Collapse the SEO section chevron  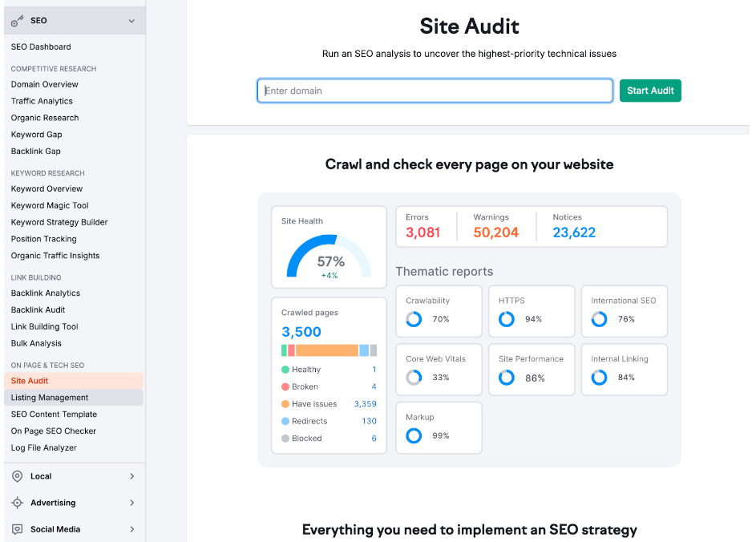pyautogui.click(x=131, y=21)
